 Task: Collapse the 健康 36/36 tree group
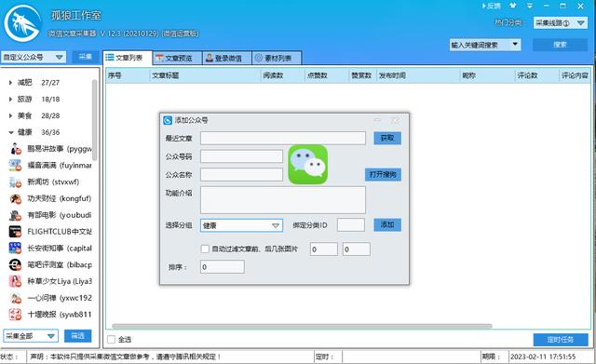click(10, 132)
